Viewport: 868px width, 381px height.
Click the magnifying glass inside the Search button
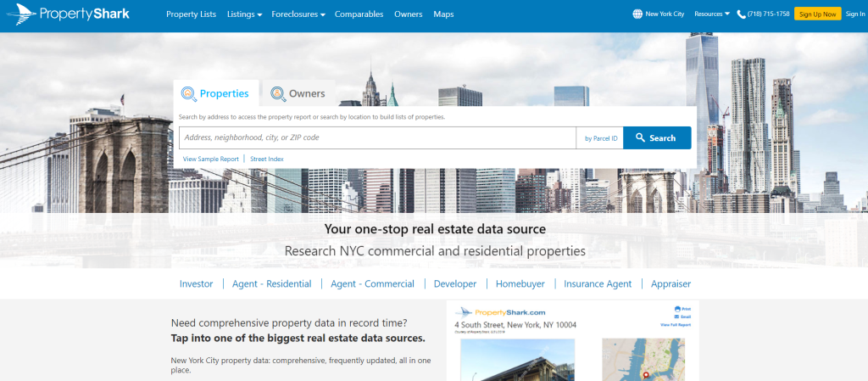pyautogui.click(x=641, y=137)
